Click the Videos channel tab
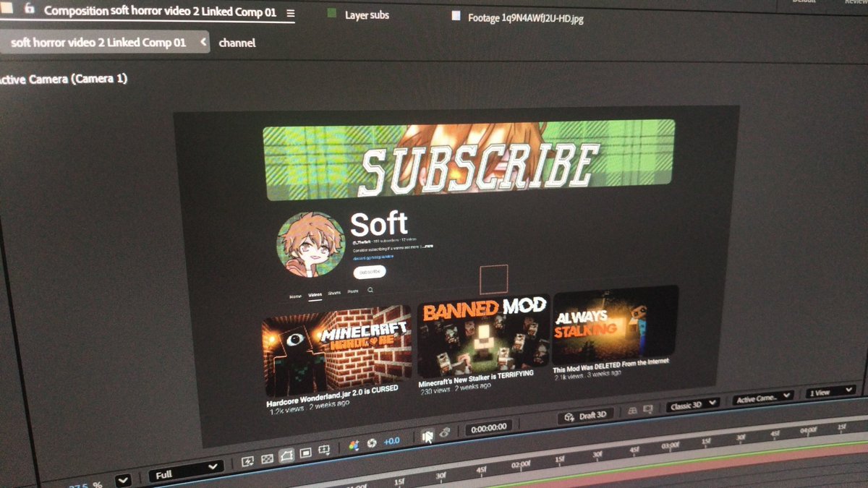The width and height of the screenshot is (868, 488). [x=315, y=295]
